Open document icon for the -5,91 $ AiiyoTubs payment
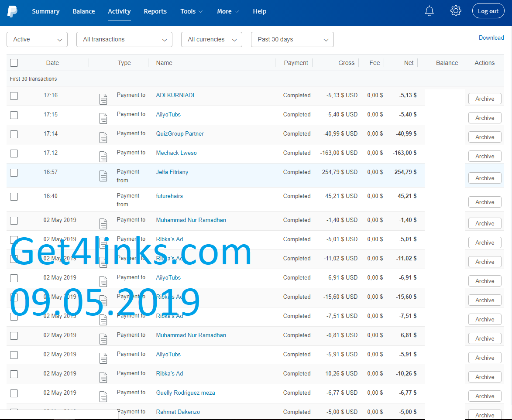Image resolution: width=512 pixels, height=420 pixels. (103, 358)
